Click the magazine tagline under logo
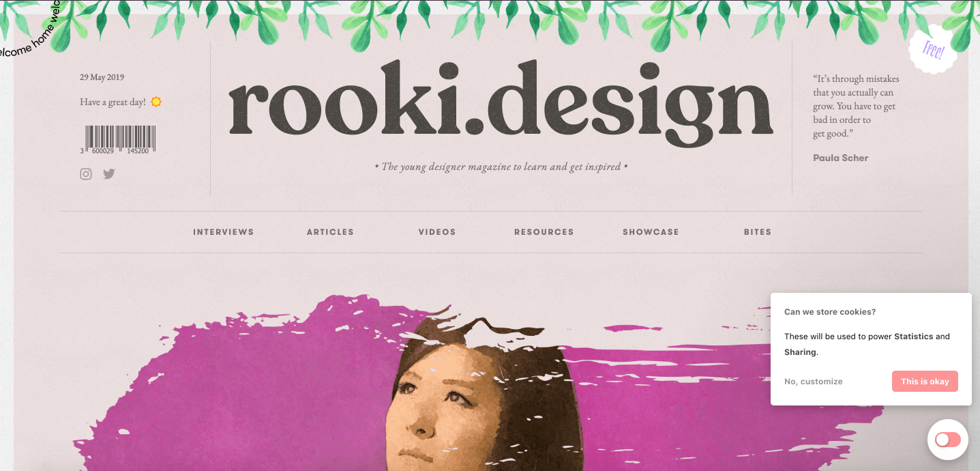 (x=501, y=167)
